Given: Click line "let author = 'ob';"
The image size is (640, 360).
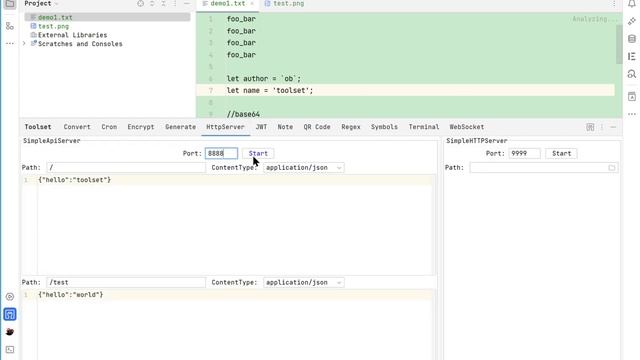Looking at the screenshot, I should pyautogui.click(x=264, y=79).
